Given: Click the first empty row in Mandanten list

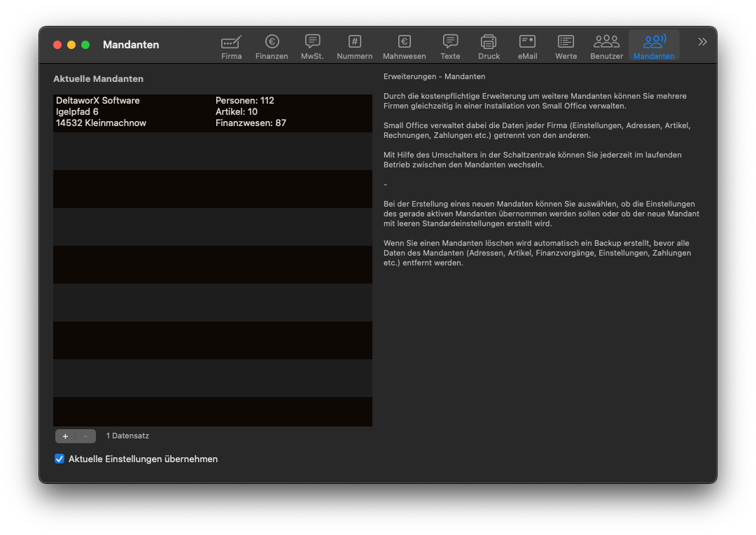Looking at the screenshot, I should (x=212, y=151).
